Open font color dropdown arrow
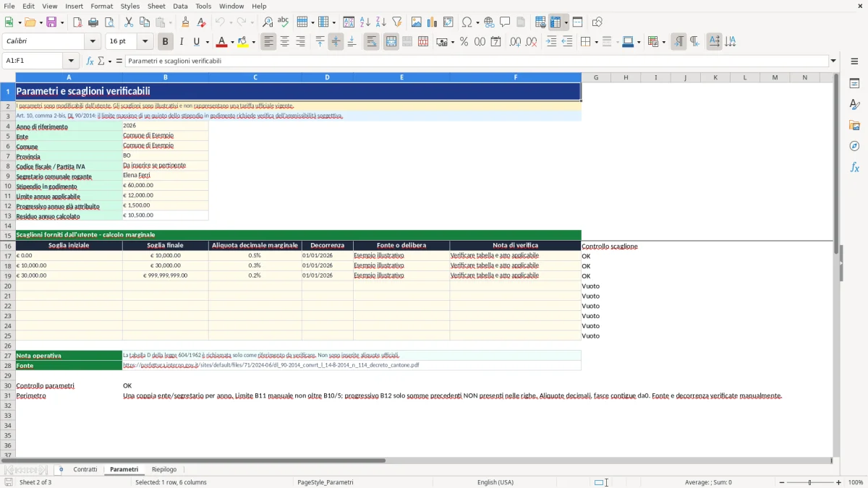The image size is (868, 488). [x=231, y=42]
